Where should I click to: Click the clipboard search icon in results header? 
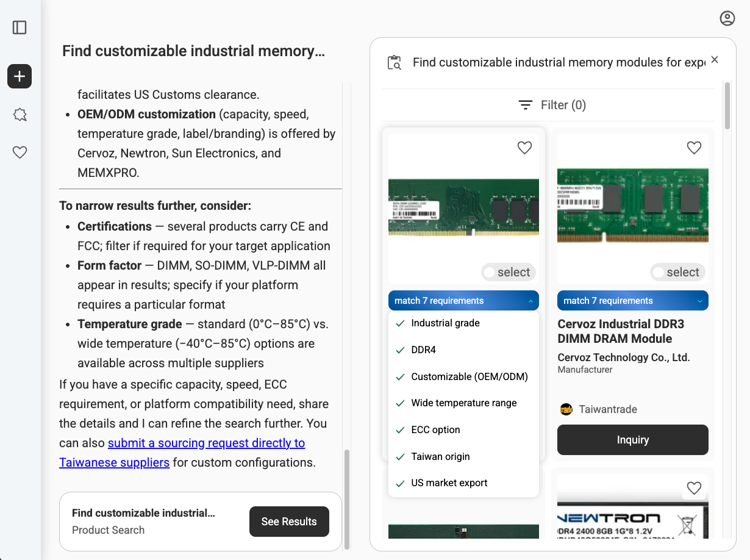[395, 62]
